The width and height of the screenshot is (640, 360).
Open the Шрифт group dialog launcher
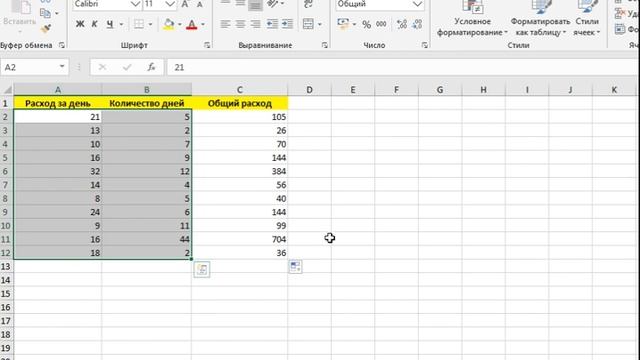(x=207, y=45)
